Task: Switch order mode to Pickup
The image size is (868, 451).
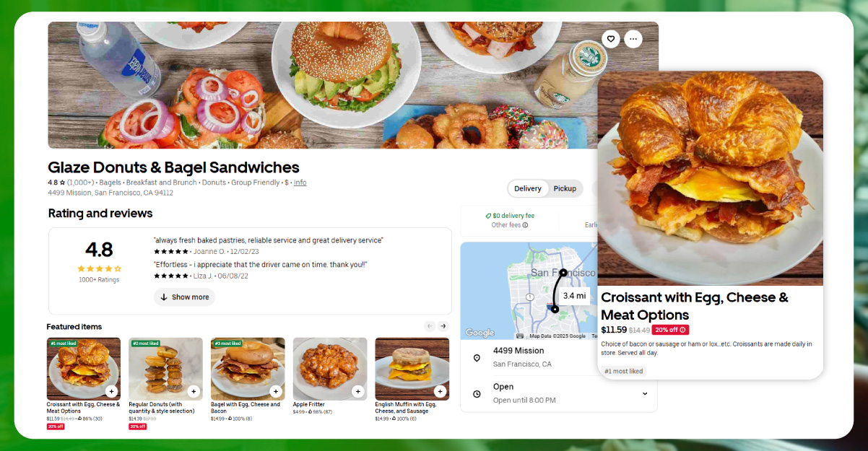Action: coord(565,188)
